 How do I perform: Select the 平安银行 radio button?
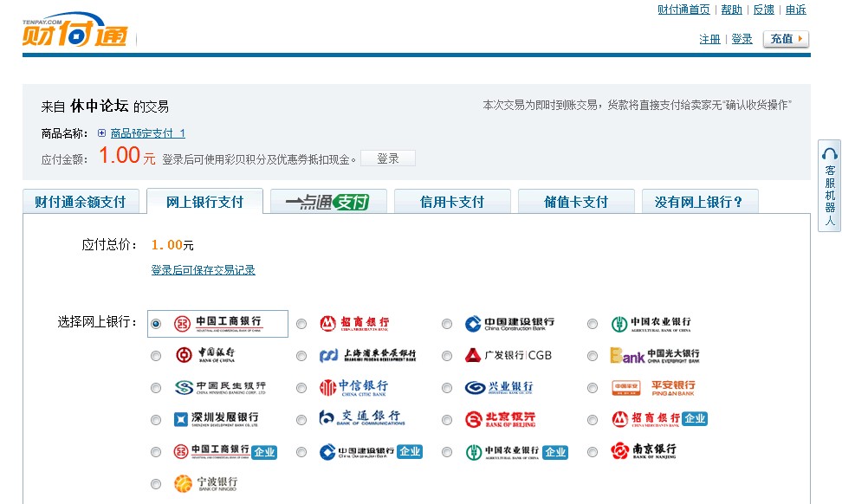pyautogui.click(x=593, y=388)
